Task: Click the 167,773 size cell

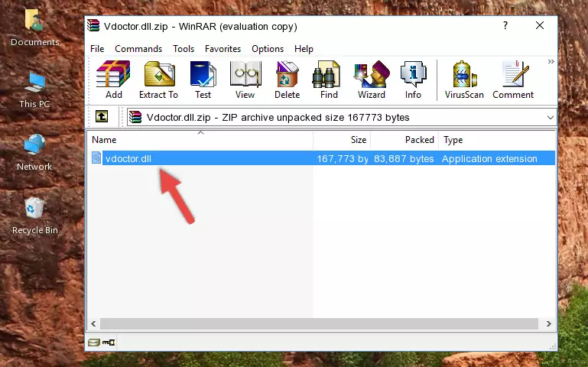Action: tap(343, 158)
